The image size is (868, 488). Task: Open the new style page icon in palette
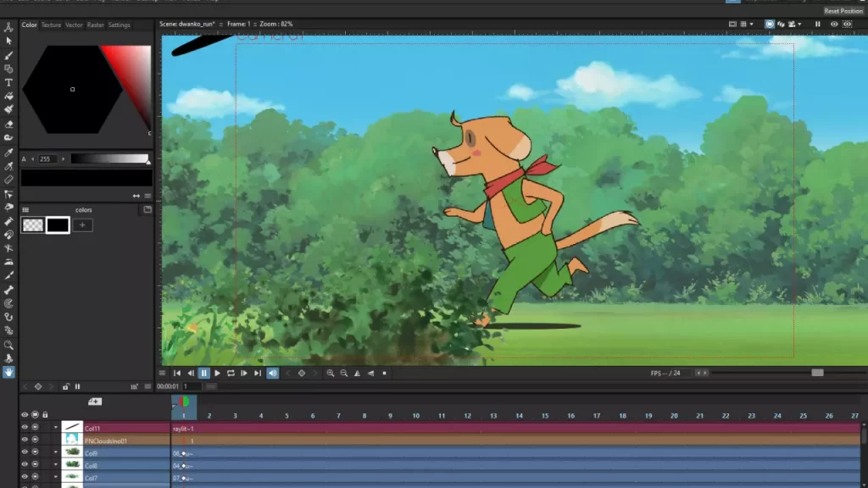pos(147,210)
